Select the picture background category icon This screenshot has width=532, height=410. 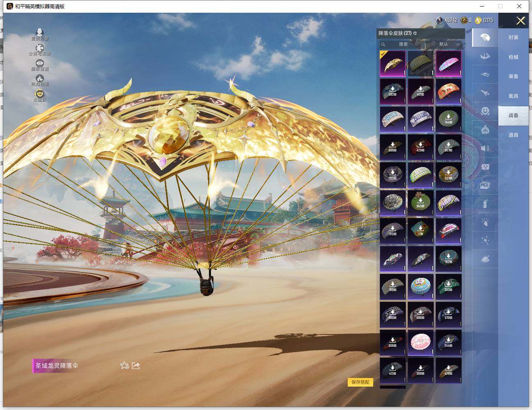(485, 185)
